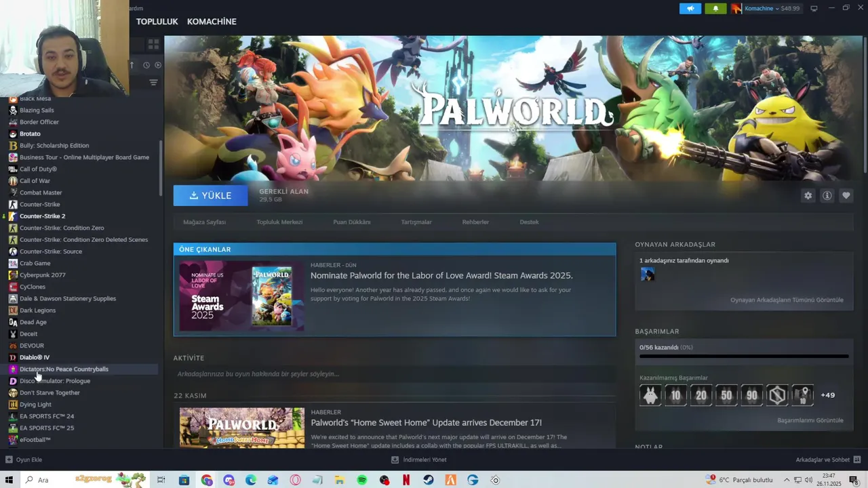Add Palworld to favorites heart icon
Viewport: 868px width, 488px height.
tap(846, 195)
